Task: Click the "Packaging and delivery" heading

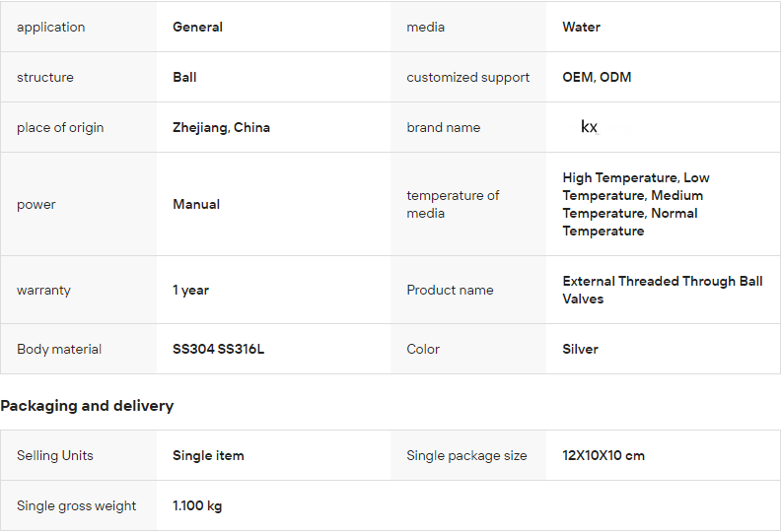Action: pos(87,406)
